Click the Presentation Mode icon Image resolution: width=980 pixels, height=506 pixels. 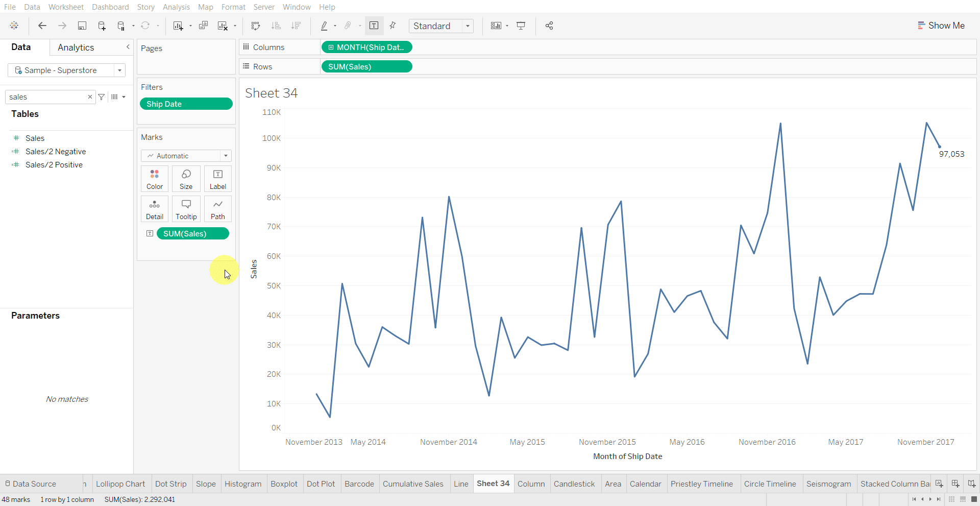(x=521, y=26)
